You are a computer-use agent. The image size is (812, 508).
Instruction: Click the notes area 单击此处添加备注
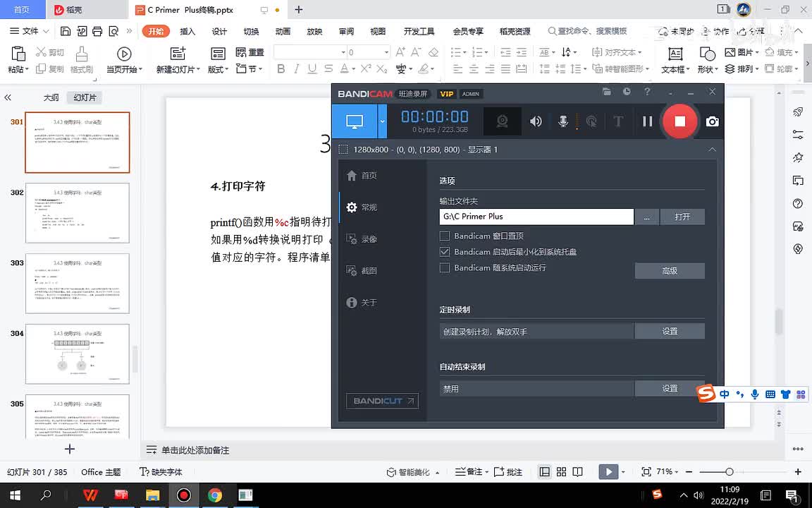point(195,450)
